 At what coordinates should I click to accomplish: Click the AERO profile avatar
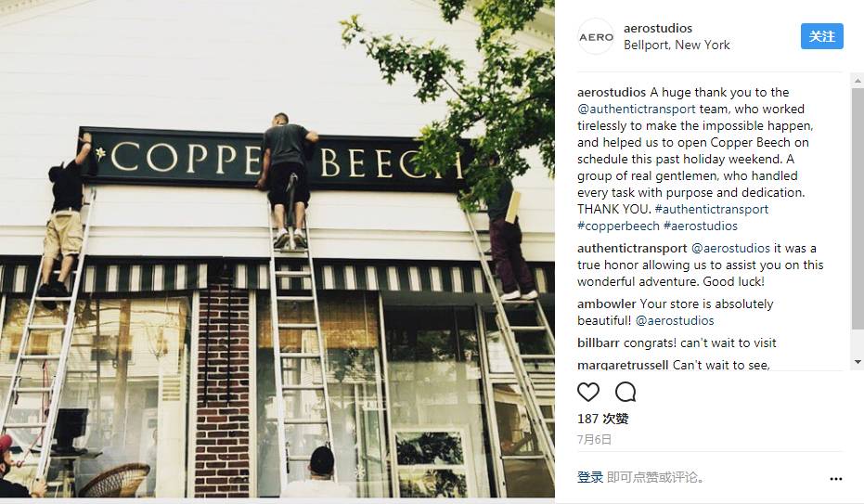point(596,36)
